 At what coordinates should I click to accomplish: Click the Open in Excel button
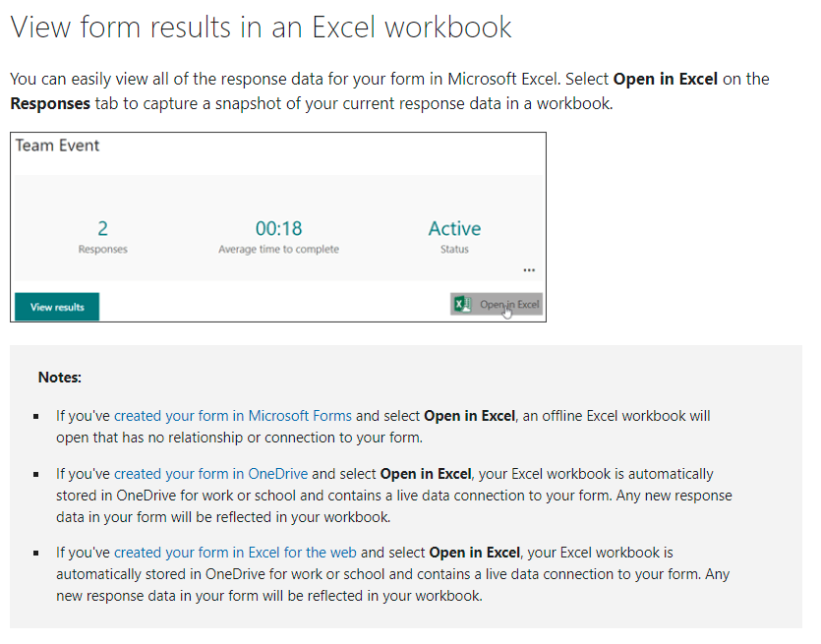tap(496, 304)
